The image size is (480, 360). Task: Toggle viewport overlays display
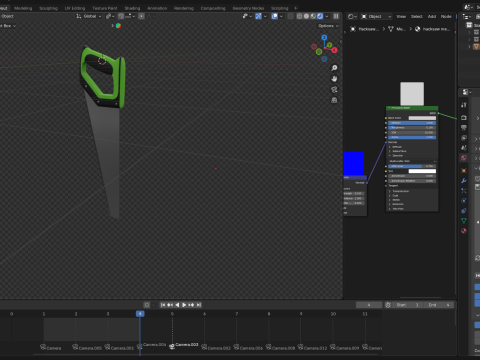pos(274,16)
